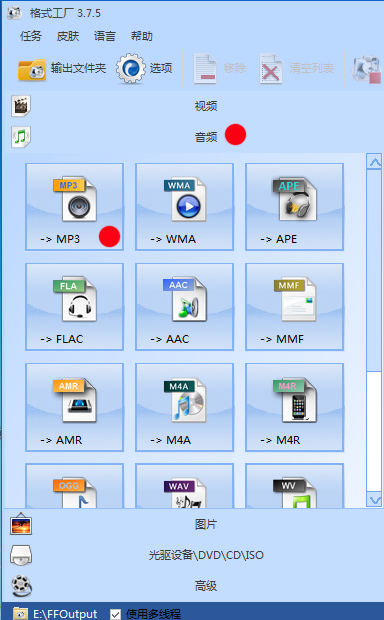Select the -> WMA conversion tile
Screen dimensions: 384x620
click(x=185, y=207)
